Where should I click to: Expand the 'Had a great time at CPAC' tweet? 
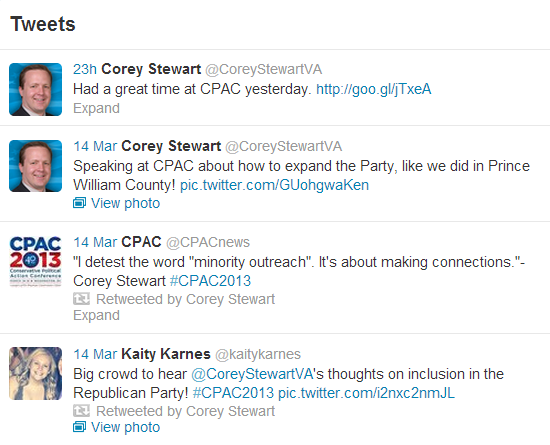96,108
